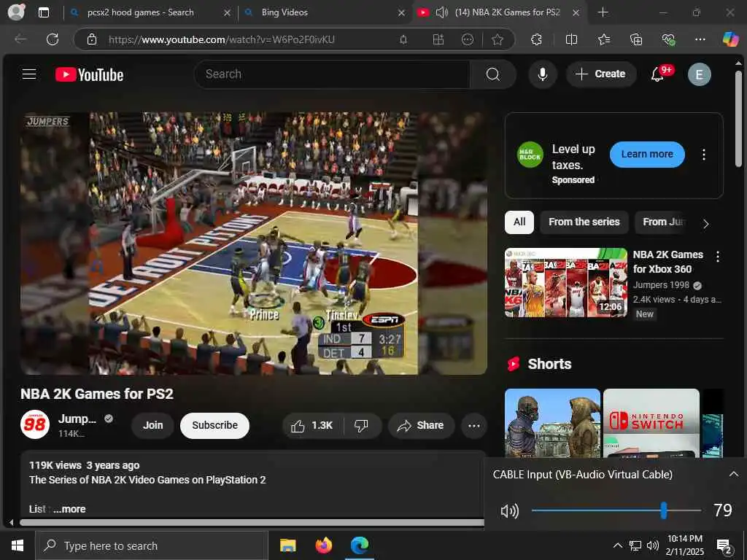Viewport: 747px width, 560px height.
Task: Switch to Bing Videos tab
Action: tap(324, 12)
